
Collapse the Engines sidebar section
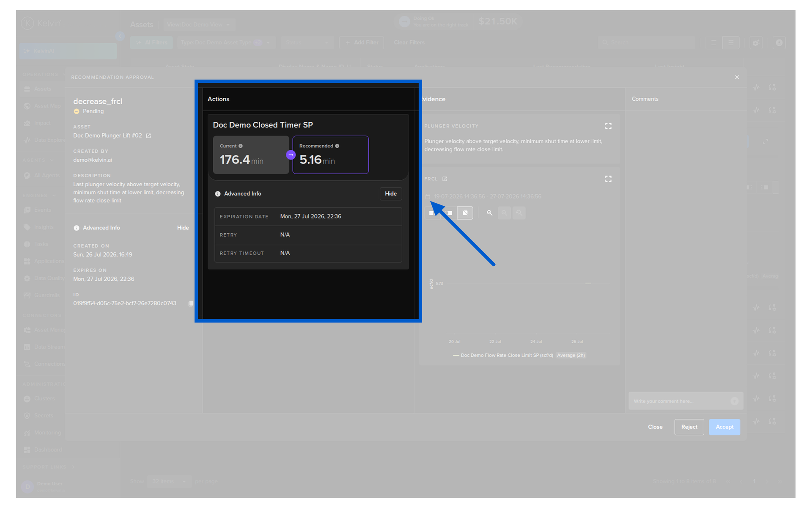(39, 196)
